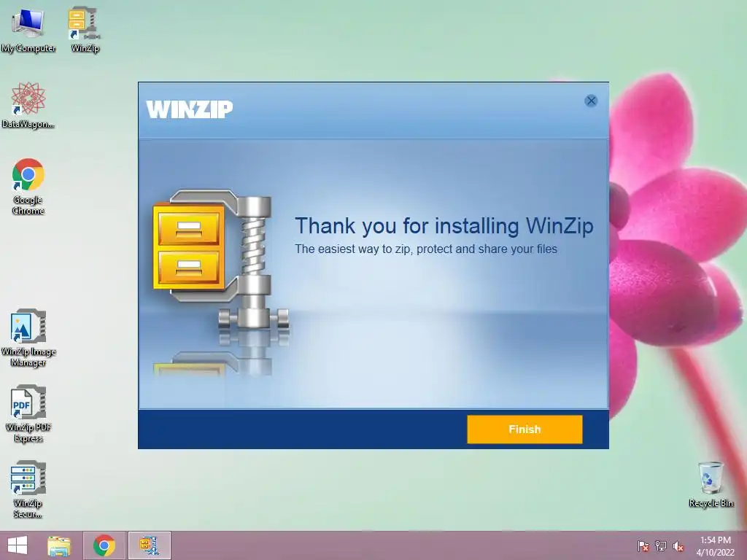Select the Google Chrome desktop shortcut
Viewport: 747px width, 560px height.
tap(28, 187)
